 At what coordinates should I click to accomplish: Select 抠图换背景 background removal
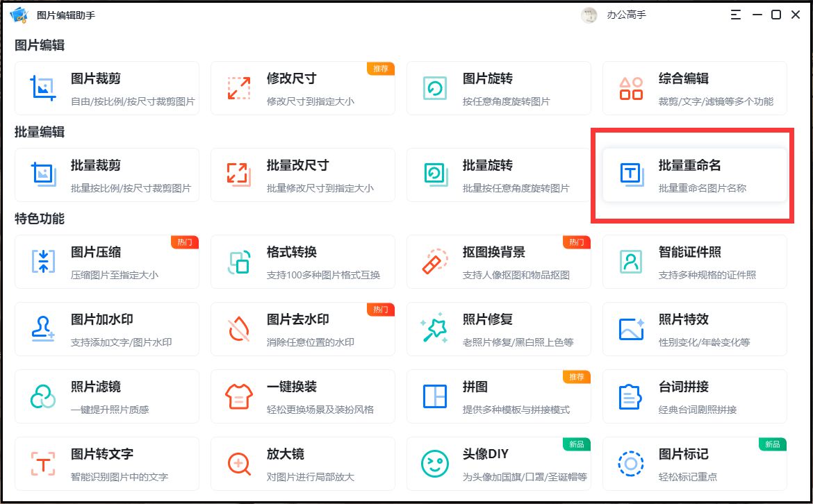pos(499,261)
